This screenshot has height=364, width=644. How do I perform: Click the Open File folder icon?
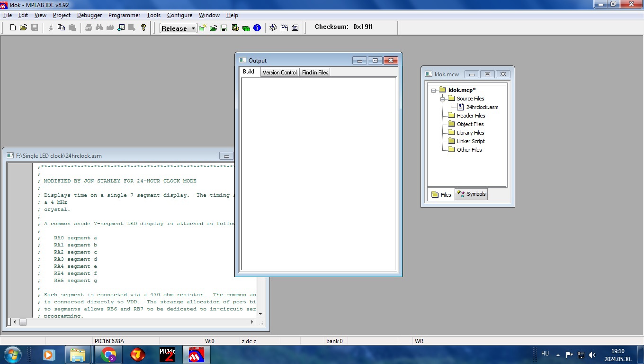[23, 28]
